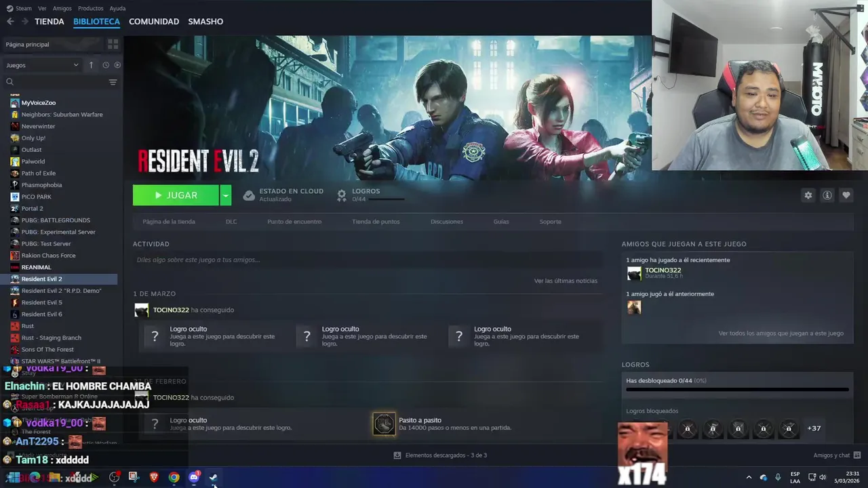Screen dimensions: 868x488
Task: Expand the Jugar button options arrow
Action: click(226, 195)
